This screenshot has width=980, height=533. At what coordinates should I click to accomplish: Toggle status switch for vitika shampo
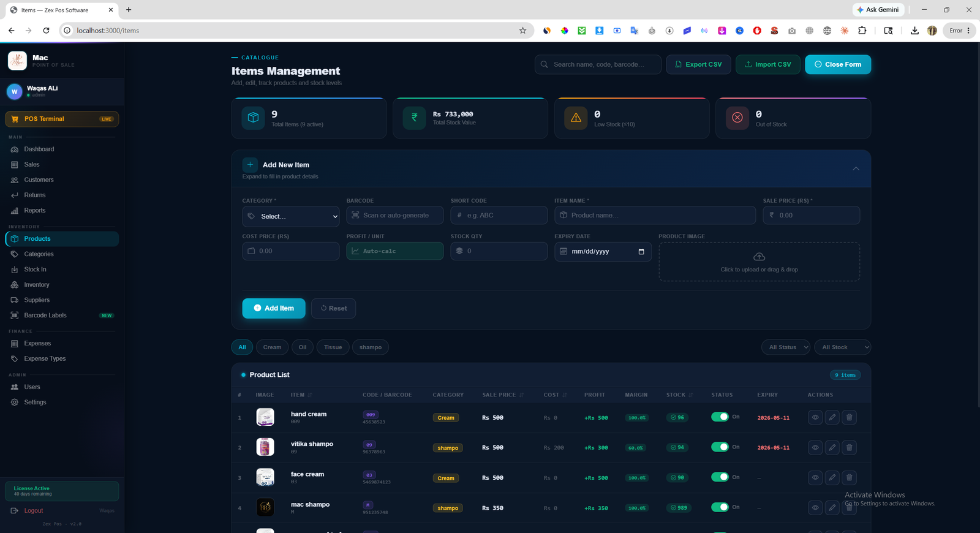tap(720, 447)
